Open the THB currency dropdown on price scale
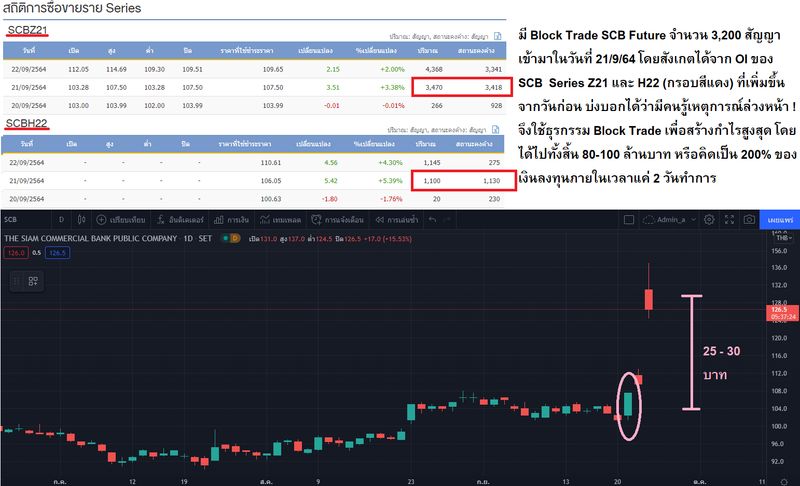Screen dimensions: 800x486 click(784, 238)
